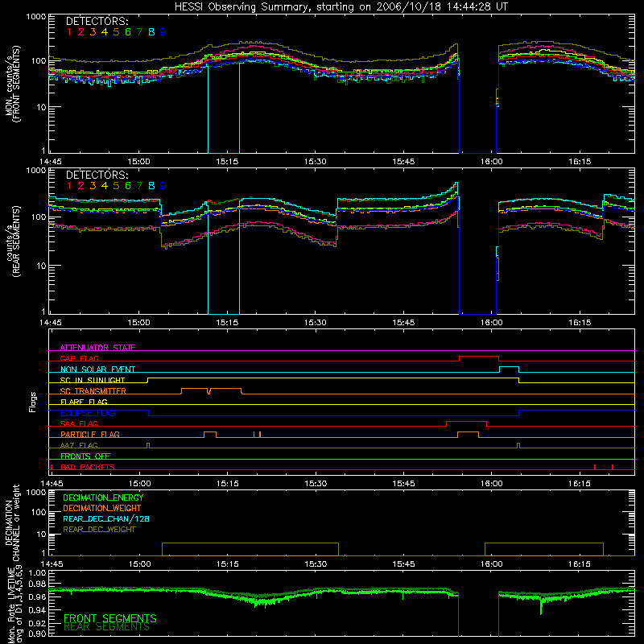Click dark green detector 7 in rear segments legend
This screenshot has height=644, width=644.
point(139,186)
